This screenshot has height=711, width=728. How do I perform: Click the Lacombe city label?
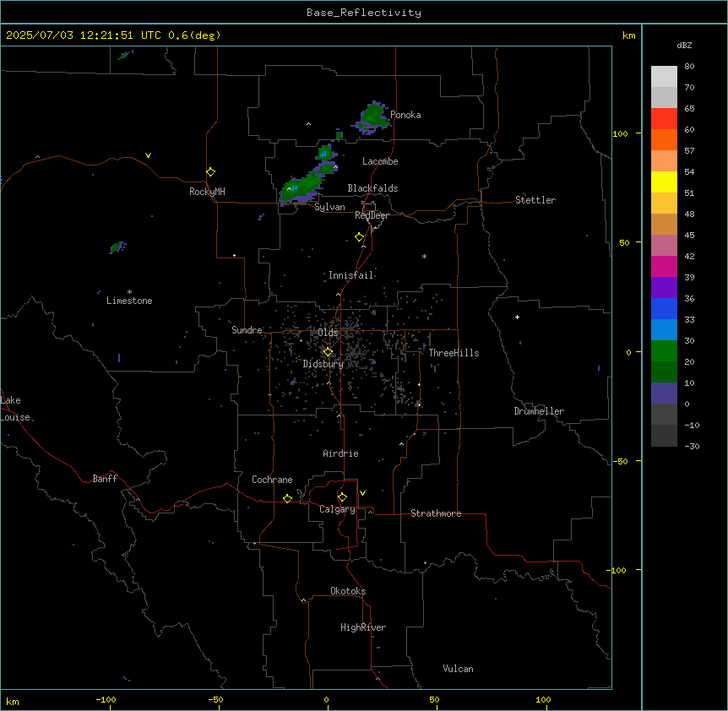[380, 161]
